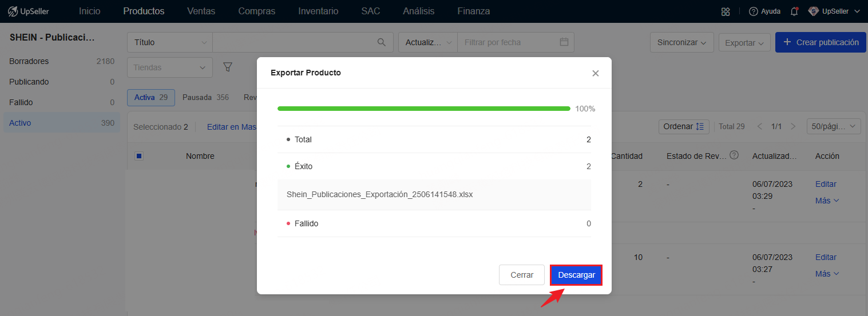Open the Finanza menu
The image size is (868, 316).
pyautogui.click(x=474, y=11)
